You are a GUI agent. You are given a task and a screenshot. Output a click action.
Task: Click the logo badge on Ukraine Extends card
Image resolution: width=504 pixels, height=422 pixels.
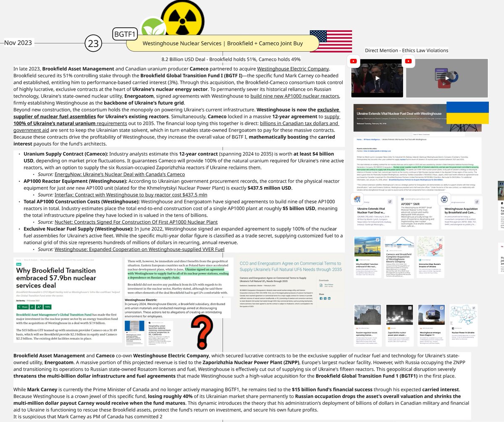pyautogui.click(x=357, y=199)
